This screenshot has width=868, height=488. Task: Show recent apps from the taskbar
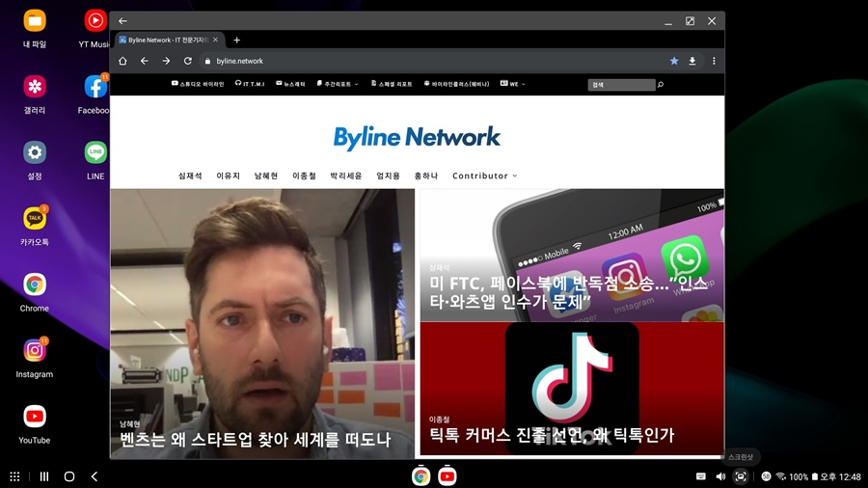(44, 476)
